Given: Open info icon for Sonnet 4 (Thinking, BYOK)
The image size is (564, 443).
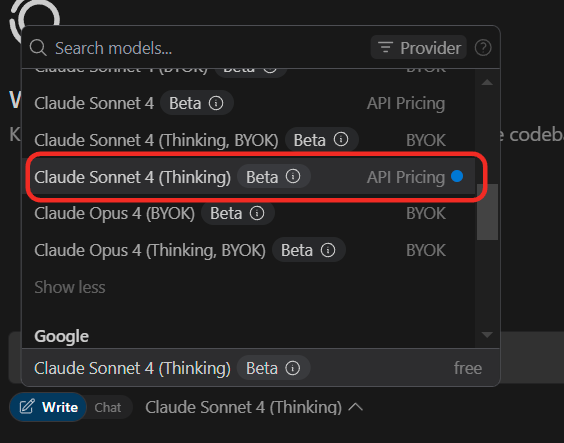Looking at the screenshot, I should (x=341, y=139).
